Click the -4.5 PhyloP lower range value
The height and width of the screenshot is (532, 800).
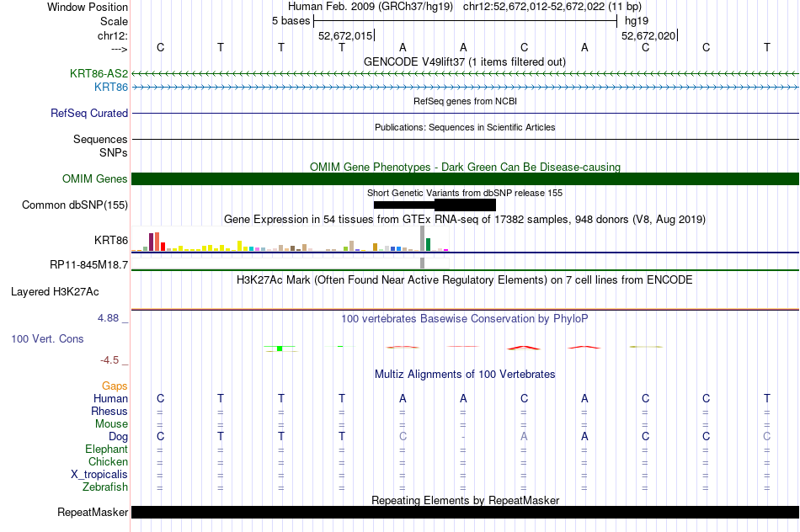[x=109, y=360]
